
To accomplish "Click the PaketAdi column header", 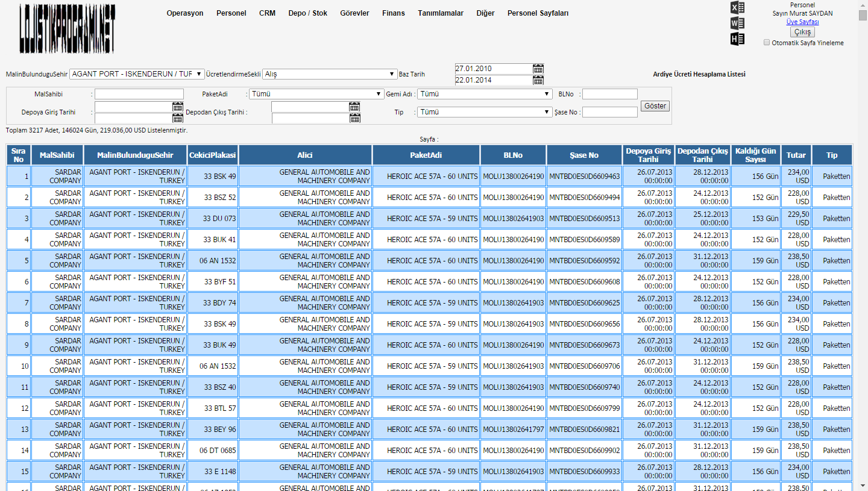I will click(426, 155).
